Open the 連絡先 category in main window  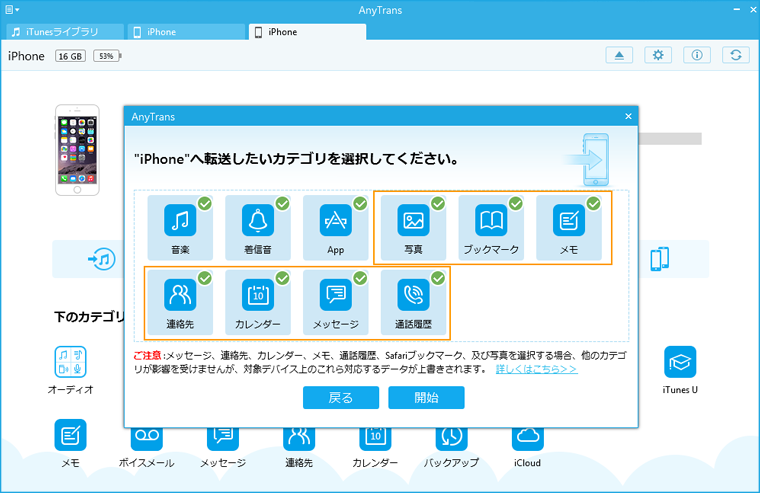pyautogui.click(x=299, y=446)
